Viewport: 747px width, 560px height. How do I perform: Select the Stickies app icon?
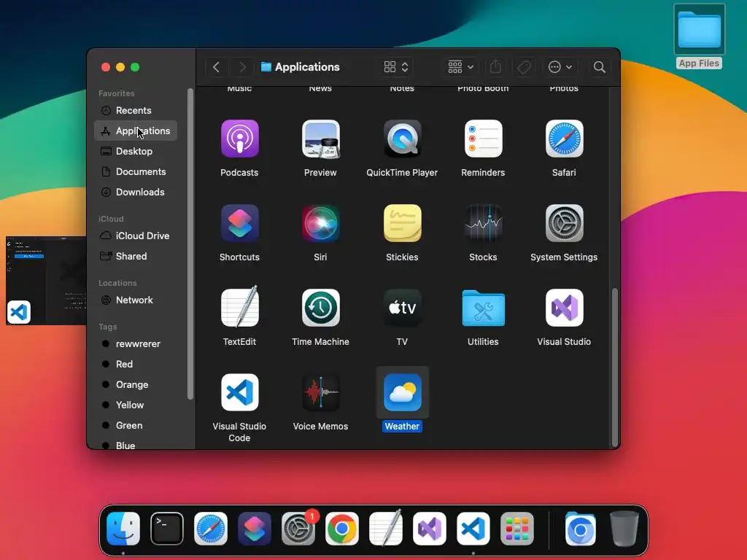click(x=402, y=223)
